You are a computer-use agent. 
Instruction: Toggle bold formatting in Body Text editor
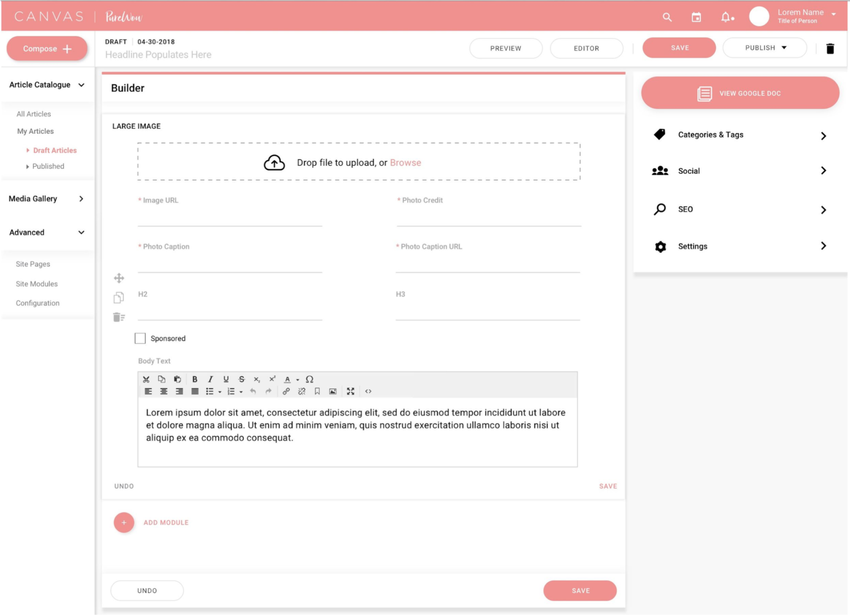(x=195, y=379)
